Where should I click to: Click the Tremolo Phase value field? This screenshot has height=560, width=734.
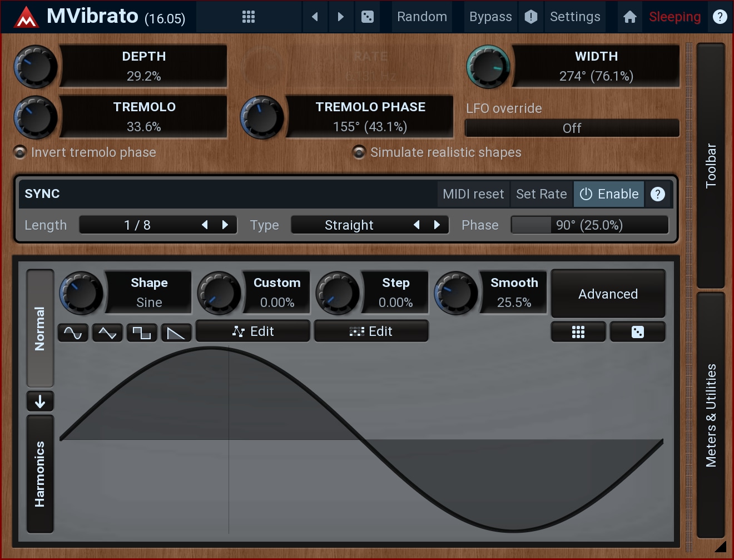pyautogui.click(x=370, y=127)
